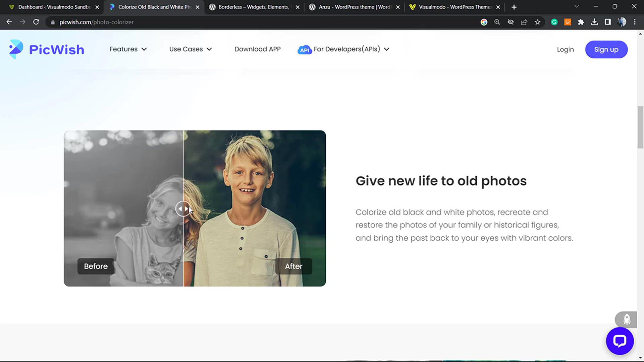Go forward in browser history
Screen dimensions: 644x362
22,22
